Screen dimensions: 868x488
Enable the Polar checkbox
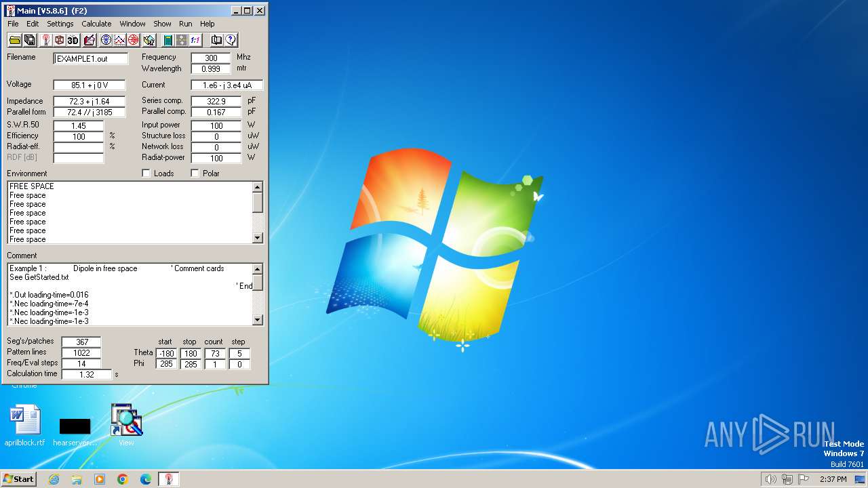(x=195, y=174)
